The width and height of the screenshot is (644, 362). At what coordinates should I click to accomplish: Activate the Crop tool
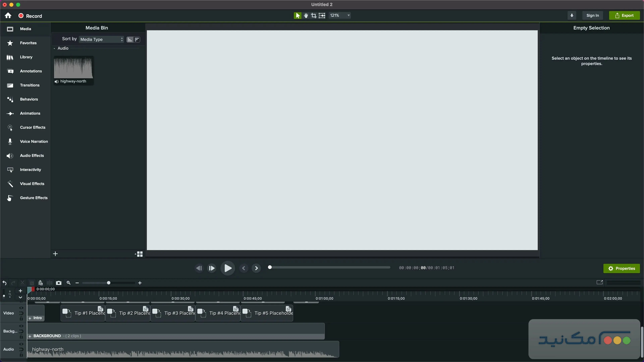[x=313, y=15]
